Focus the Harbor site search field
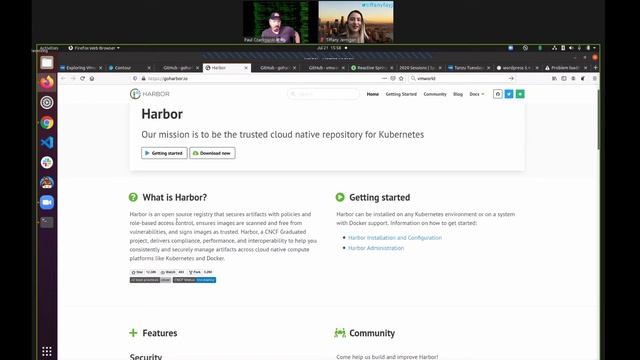This screenshot has height=360, width=640. point(323,94)
